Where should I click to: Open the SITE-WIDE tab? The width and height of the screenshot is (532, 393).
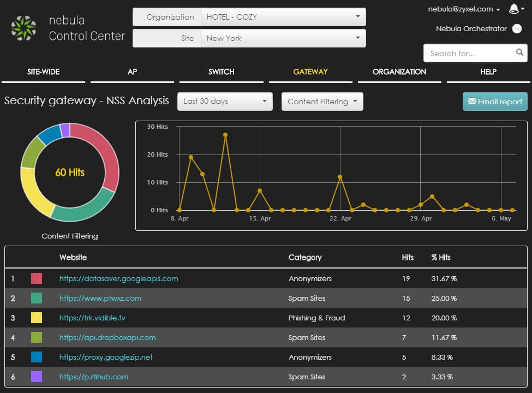[x=44, y=72]
